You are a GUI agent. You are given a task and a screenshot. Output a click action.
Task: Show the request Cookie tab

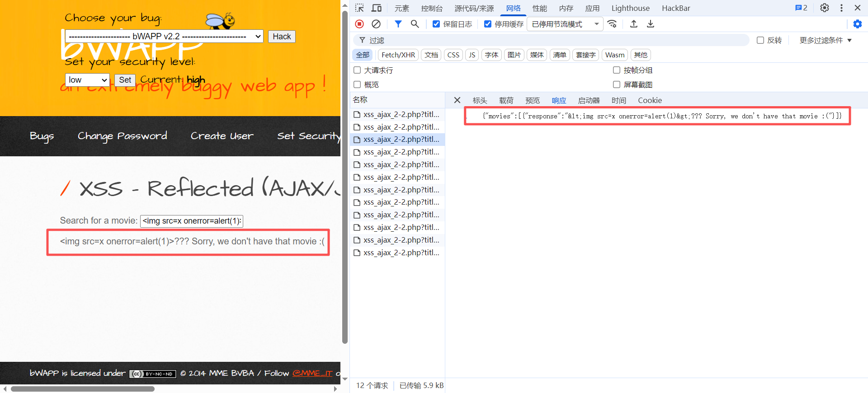650,100
